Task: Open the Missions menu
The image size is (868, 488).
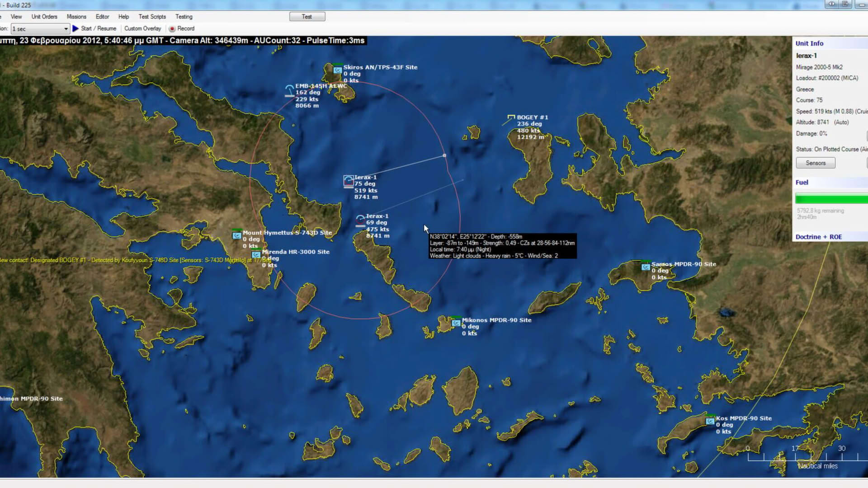Action: [x=76, y=17]
